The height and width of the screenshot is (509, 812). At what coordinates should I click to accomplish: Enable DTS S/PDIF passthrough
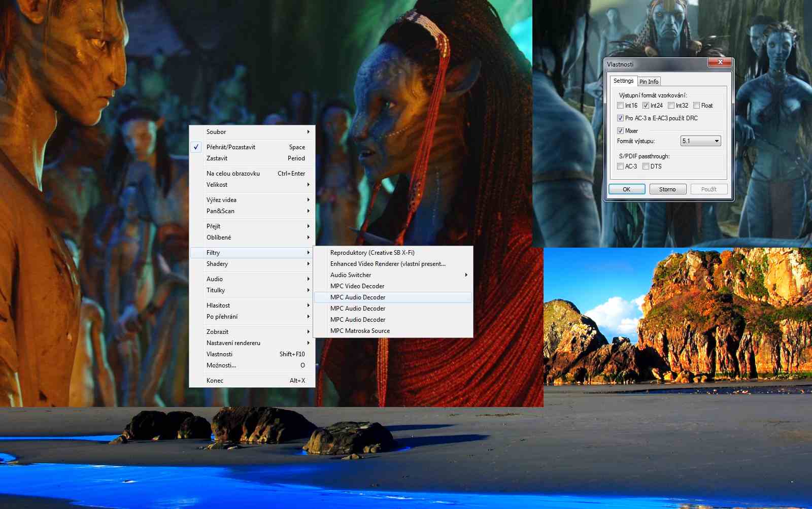[x=646, y=166]
